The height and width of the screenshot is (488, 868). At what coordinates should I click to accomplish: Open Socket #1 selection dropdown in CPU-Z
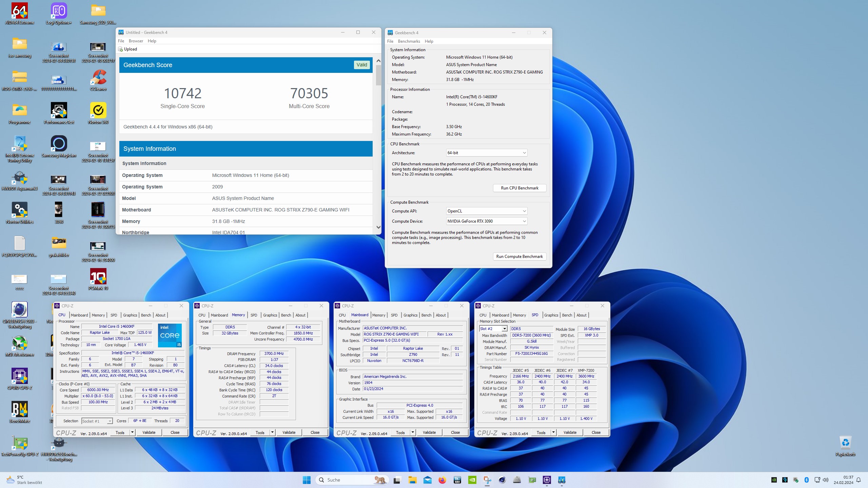point(97,421)
